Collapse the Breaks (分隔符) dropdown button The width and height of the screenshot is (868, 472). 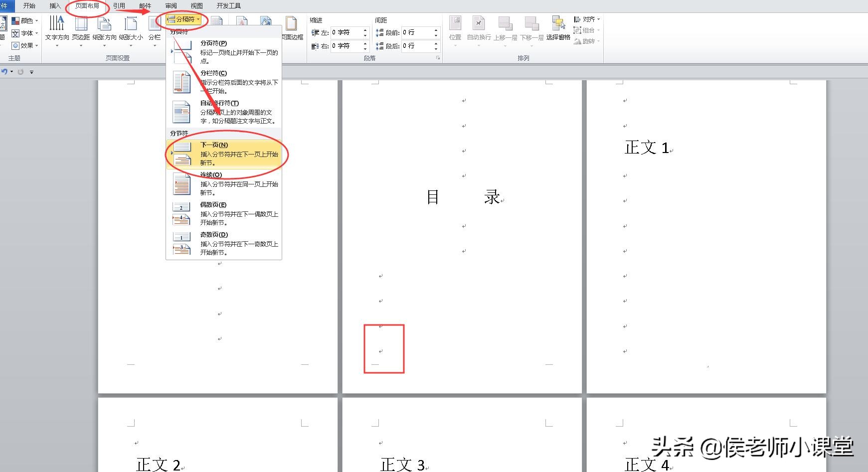click(183, 19)
